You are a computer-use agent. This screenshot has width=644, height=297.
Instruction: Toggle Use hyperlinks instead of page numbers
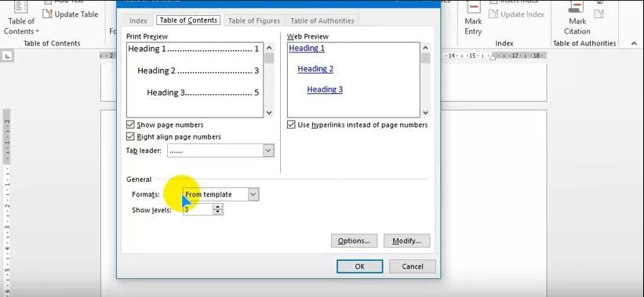(291, 125)
